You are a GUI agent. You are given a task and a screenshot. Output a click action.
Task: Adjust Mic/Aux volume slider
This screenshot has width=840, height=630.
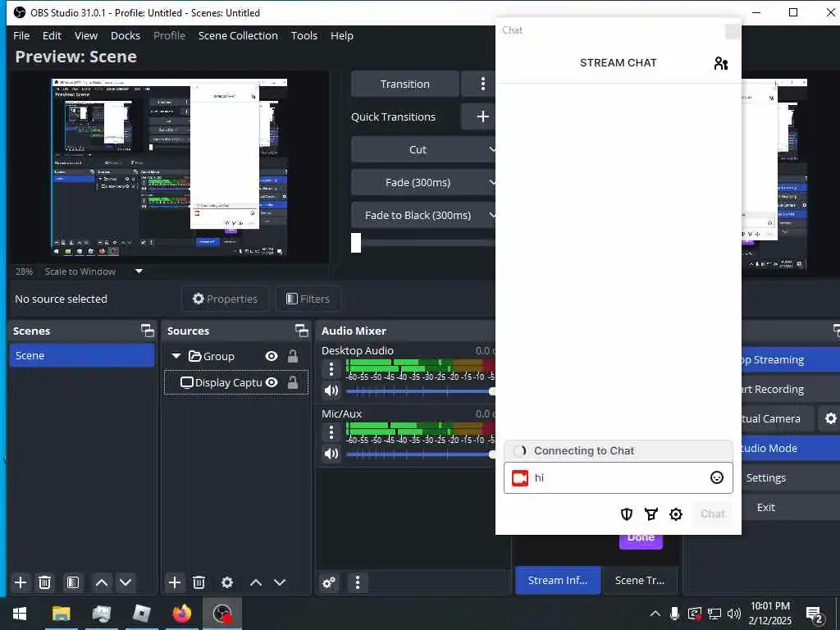point(421,454)
